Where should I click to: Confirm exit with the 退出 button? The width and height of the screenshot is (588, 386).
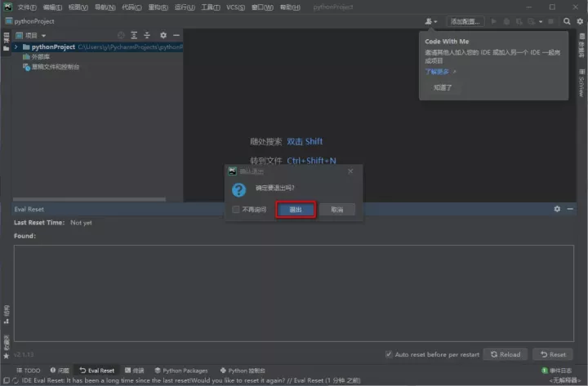(x=296, y=210)
